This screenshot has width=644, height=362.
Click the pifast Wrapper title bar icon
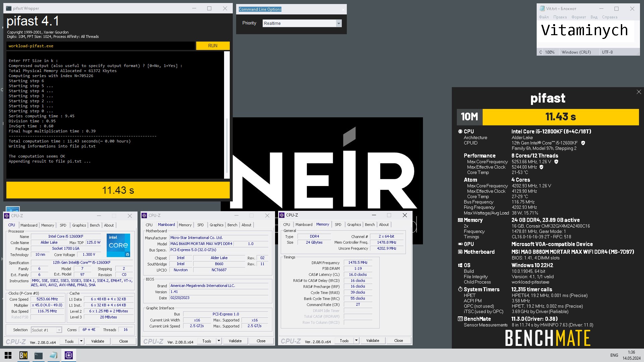[9, 8]
